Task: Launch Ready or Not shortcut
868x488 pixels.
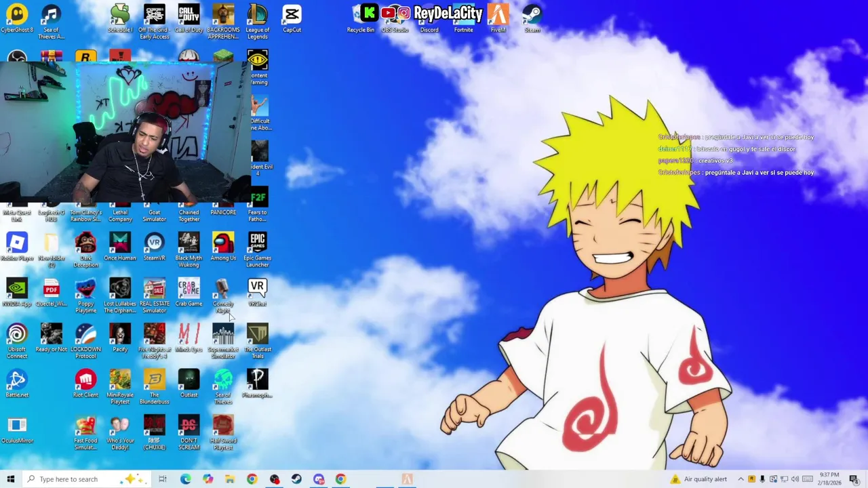Action: tap(52, 338)
